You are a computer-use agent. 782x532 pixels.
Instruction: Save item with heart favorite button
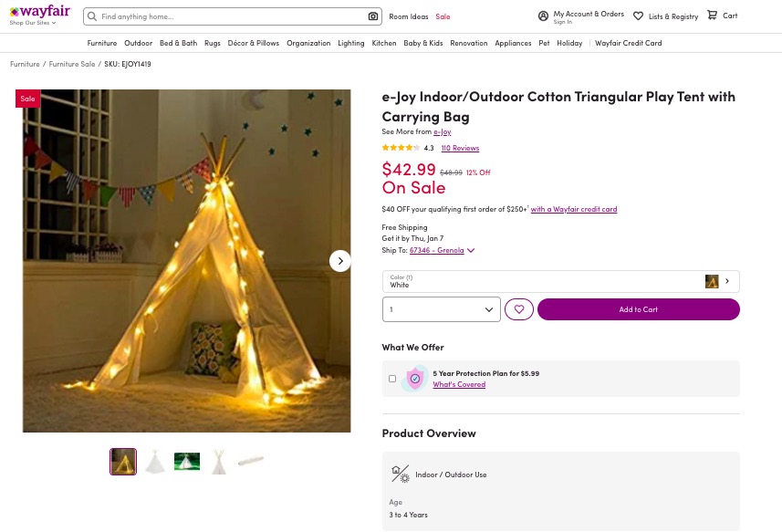(518, 309)
